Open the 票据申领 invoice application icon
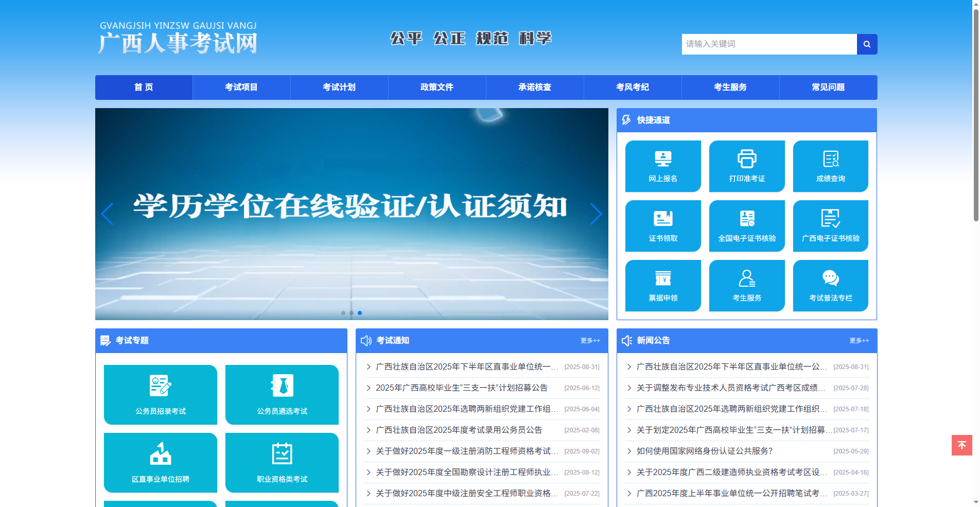The height and width of the screenshot is (507, 980). (662, 285)
